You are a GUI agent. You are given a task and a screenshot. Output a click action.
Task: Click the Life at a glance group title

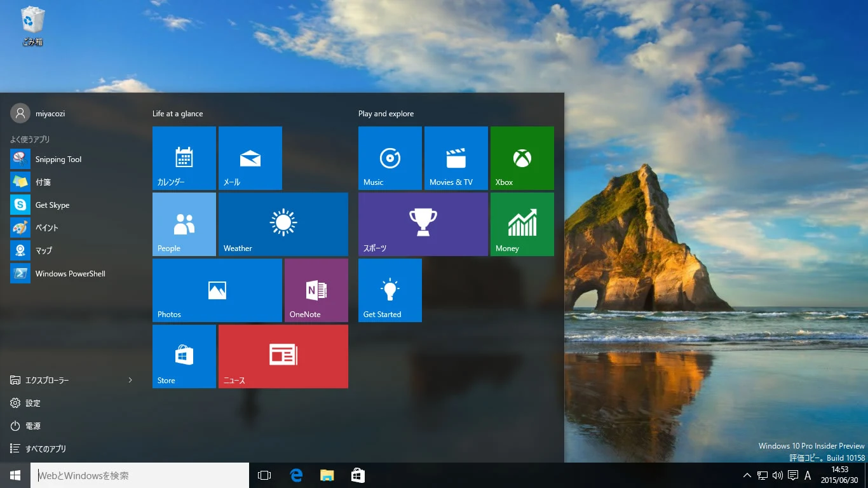point(178,114)
